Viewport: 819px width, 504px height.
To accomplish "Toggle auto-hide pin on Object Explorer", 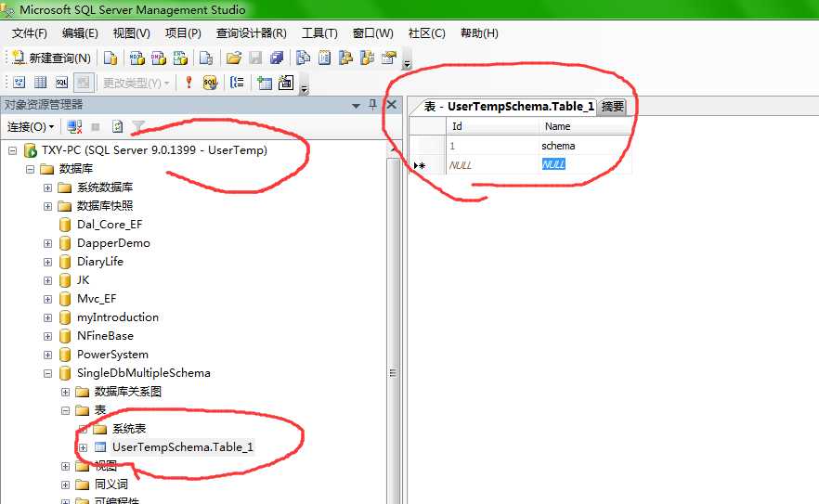I will coord(373,105).
